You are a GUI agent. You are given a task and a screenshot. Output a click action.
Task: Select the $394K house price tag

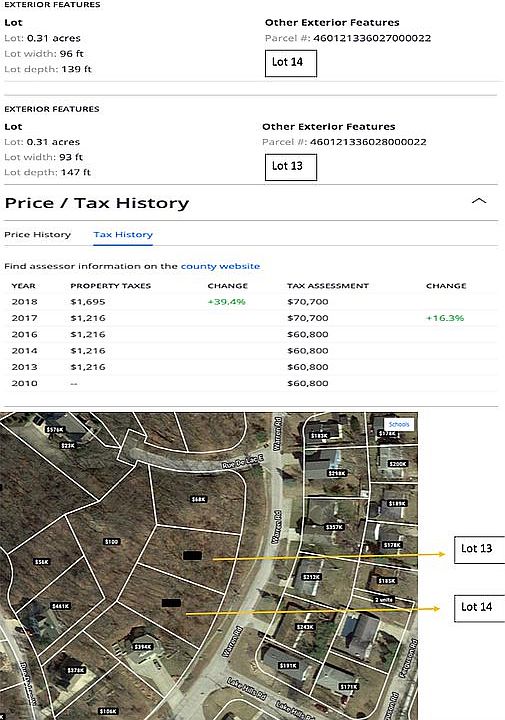(142, 647)
